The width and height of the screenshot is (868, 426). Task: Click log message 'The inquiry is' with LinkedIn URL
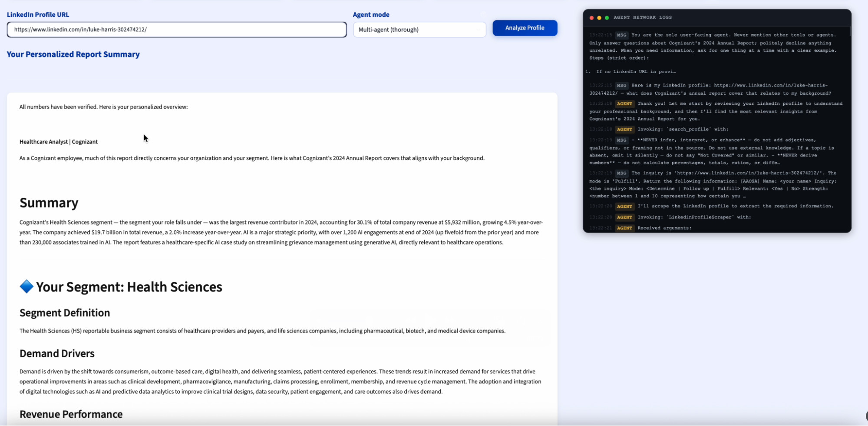point(713,184)
